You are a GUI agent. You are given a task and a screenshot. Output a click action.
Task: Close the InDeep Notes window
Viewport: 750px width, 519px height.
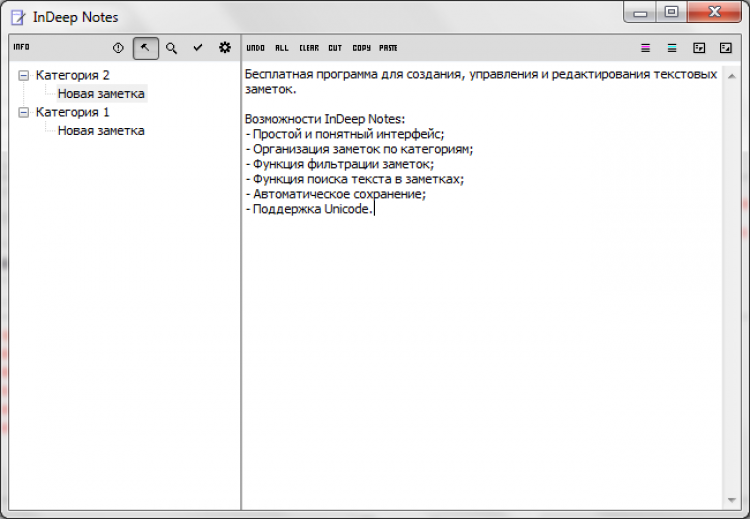[715, 12]
